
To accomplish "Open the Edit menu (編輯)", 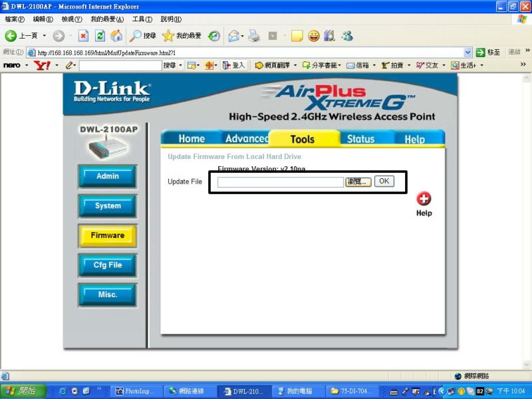I will [x=43, y=19].
